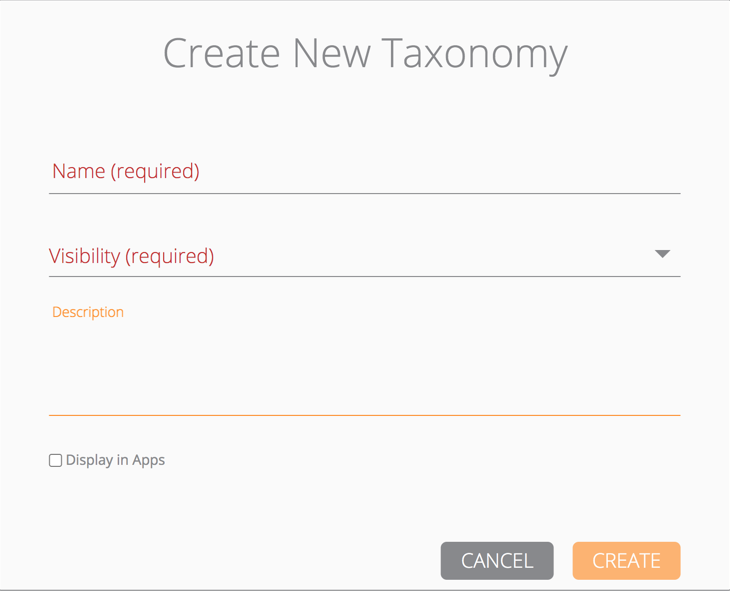
Task: Click the "Name (required)" placeholder text
Action: pos(126,171)
